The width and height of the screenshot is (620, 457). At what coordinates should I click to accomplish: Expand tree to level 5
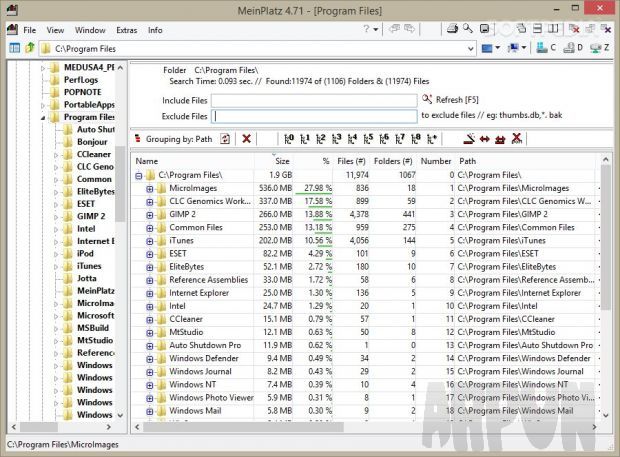pyautogui.click(x=368, y=139)
